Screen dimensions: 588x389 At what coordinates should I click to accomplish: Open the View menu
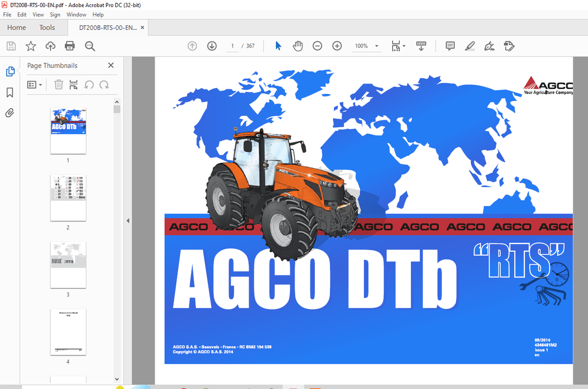tap(38, 14)
